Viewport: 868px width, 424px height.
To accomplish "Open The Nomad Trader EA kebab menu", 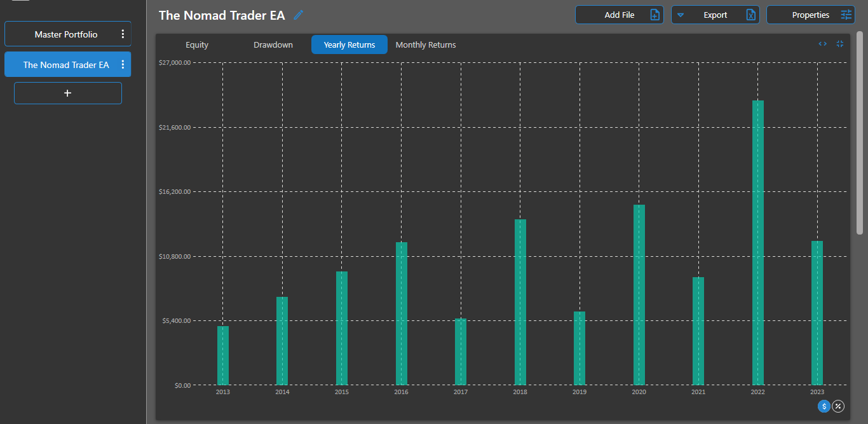I will click(123, 64).
